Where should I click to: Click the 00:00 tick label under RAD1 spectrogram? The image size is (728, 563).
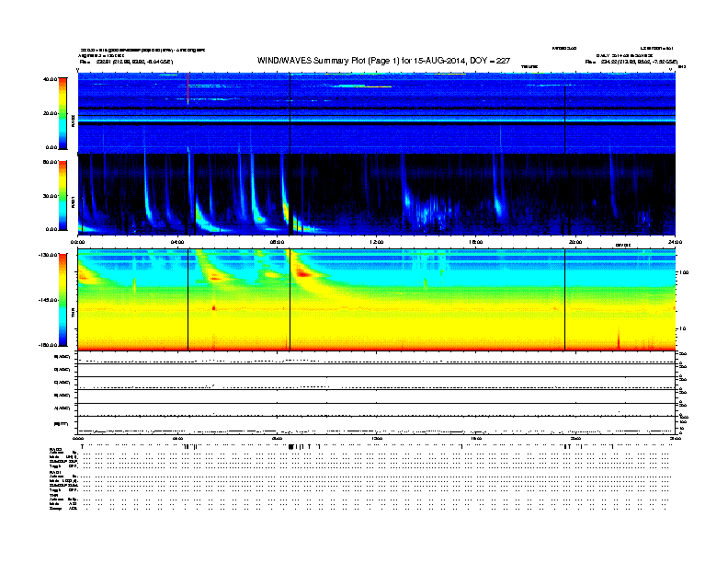point(77,242)
